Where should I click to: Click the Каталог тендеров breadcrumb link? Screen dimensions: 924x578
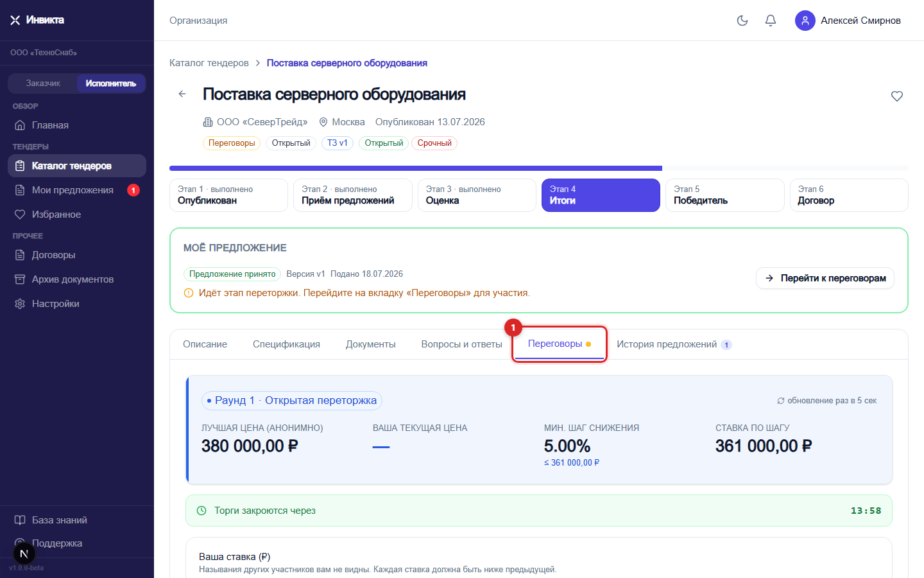209,63
